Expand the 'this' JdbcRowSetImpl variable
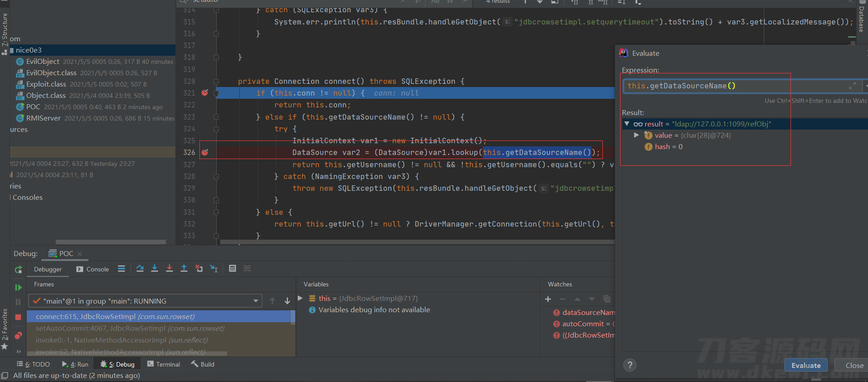The width and height of the screenshot is (868, 382). (x=300, y=298)
